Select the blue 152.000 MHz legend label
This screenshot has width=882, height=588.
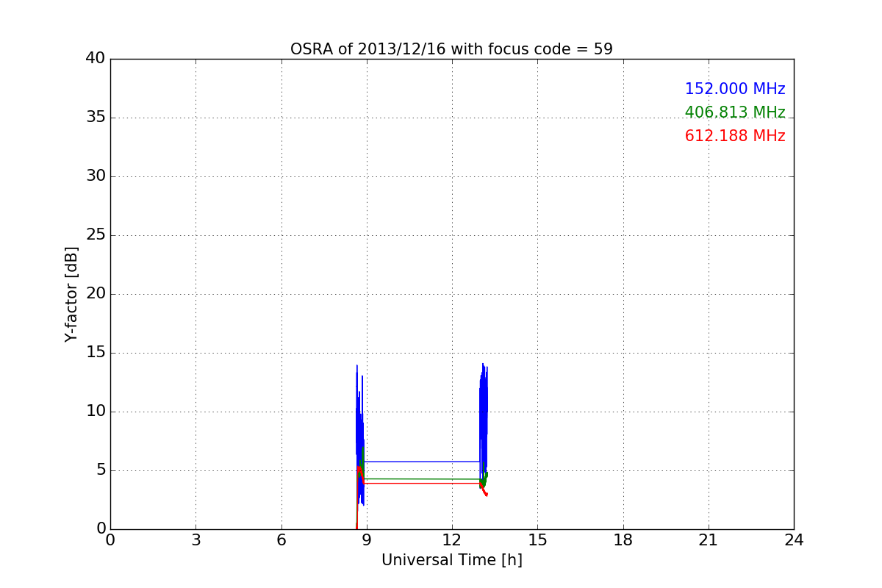coord(735,89)
